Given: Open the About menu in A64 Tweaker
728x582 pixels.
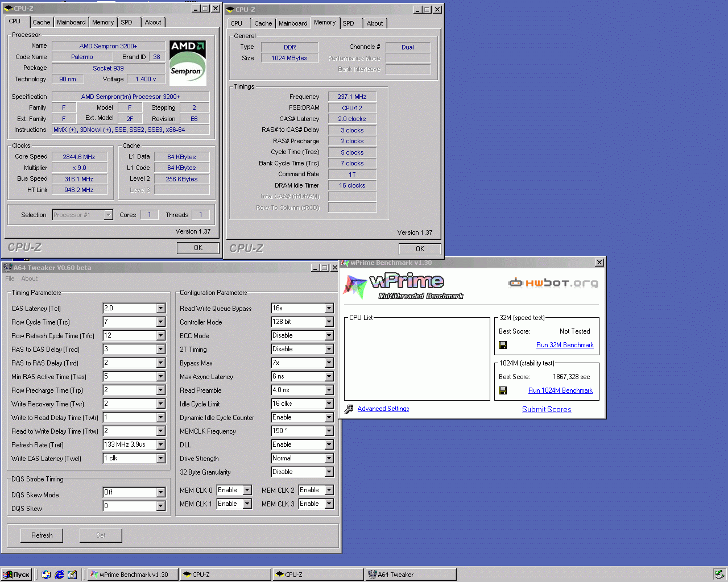Looking at the screenshot, I should coord(30,278).
